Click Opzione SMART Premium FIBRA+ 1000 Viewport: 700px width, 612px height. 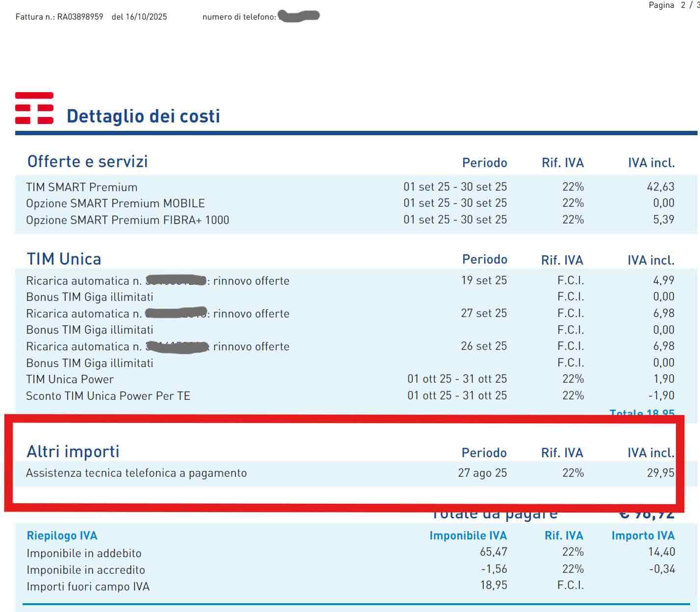[127, 220]
